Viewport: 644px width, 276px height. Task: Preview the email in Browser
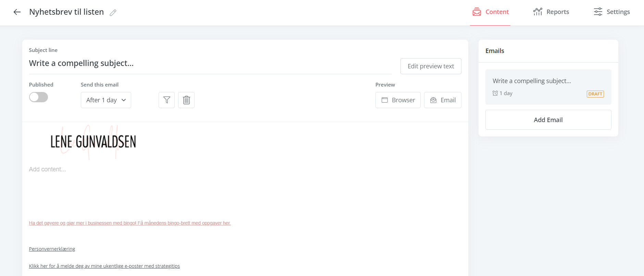398,100
